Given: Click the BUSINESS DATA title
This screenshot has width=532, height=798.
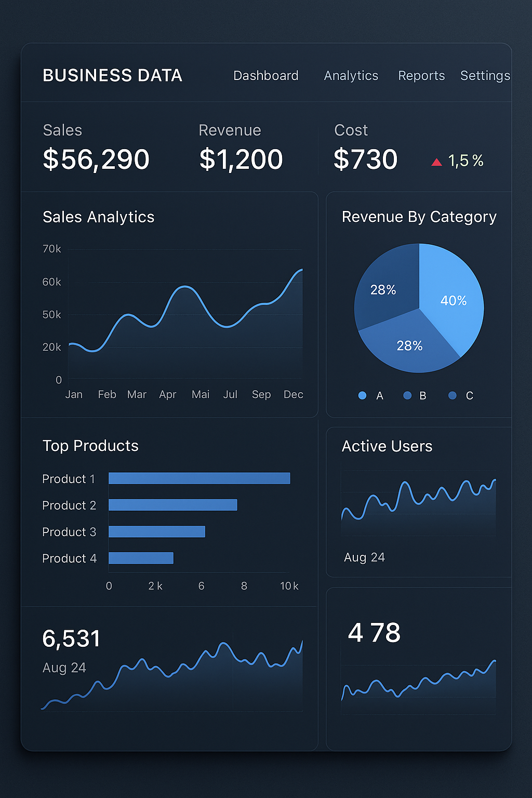Looking at the screenshot, I should pyautogui.click(x=112, y=75).
